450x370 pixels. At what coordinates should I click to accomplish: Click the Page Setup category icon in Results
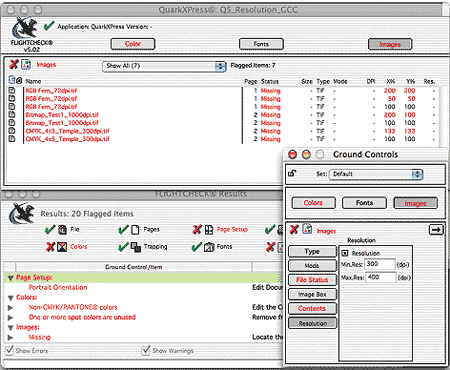(x=209, y=230)
